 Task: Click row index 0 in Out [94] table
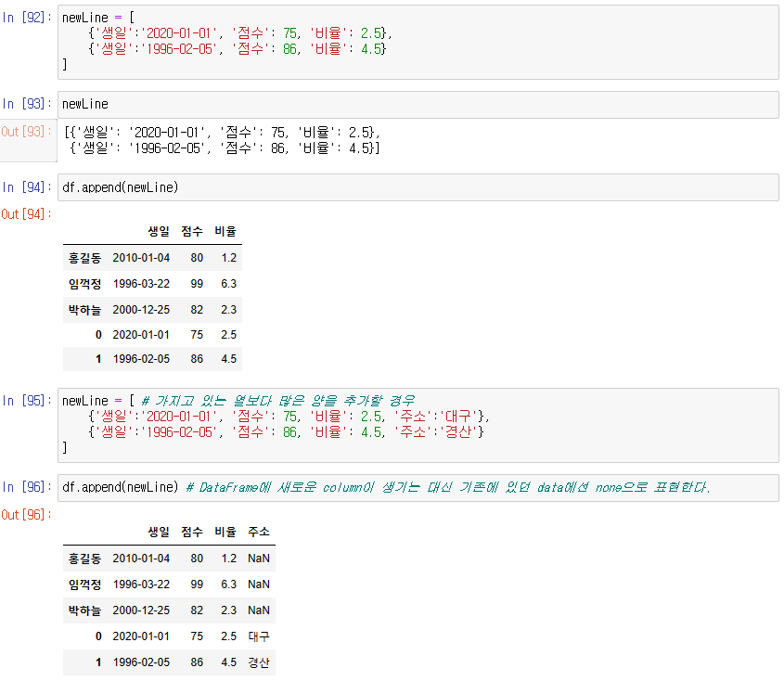point(98,335)
